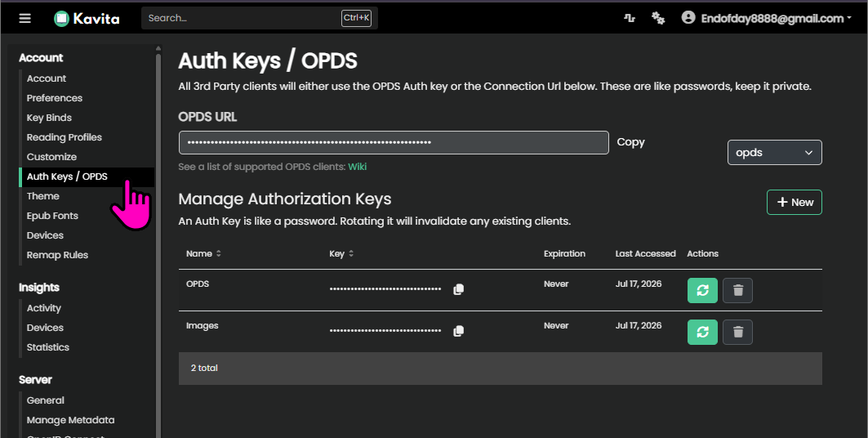
Task: Open server settings gears icon
Action: (658, 18)
